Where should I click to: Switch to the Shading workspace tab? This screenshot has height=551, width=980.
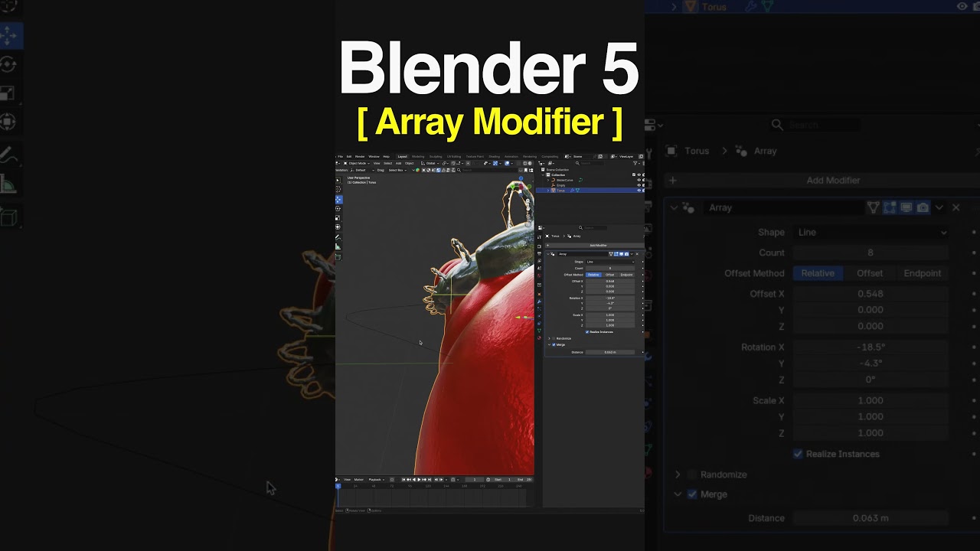click(x=495, y=157)
